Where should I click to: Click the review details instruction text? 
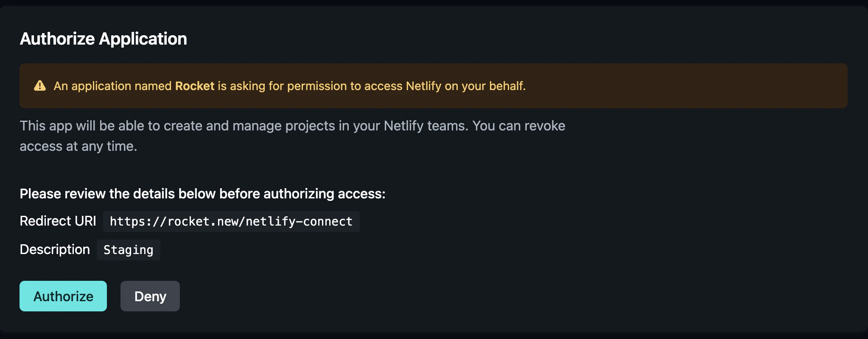pos(202,193)
